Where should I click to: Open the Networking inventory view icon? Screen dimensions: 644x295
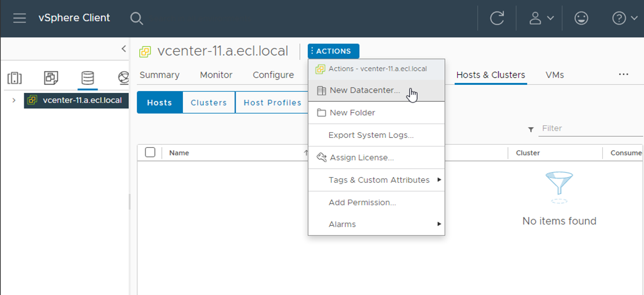click(123, 78)
